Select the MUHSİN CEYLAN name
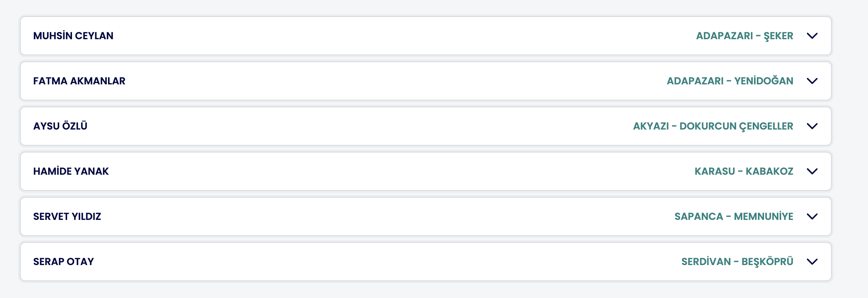This screenshot has width=868, height=298. tap(73, 36)
